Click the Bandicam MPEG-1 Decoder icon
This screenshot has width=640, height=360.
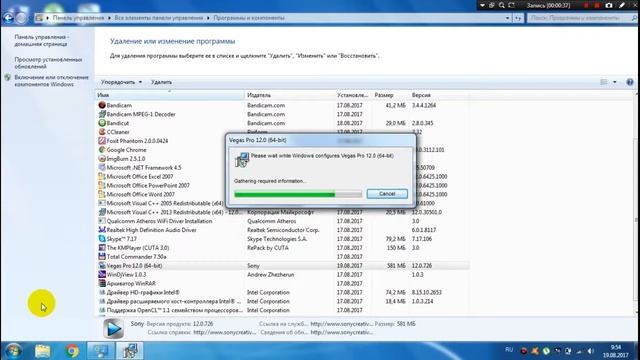point(102,114)
